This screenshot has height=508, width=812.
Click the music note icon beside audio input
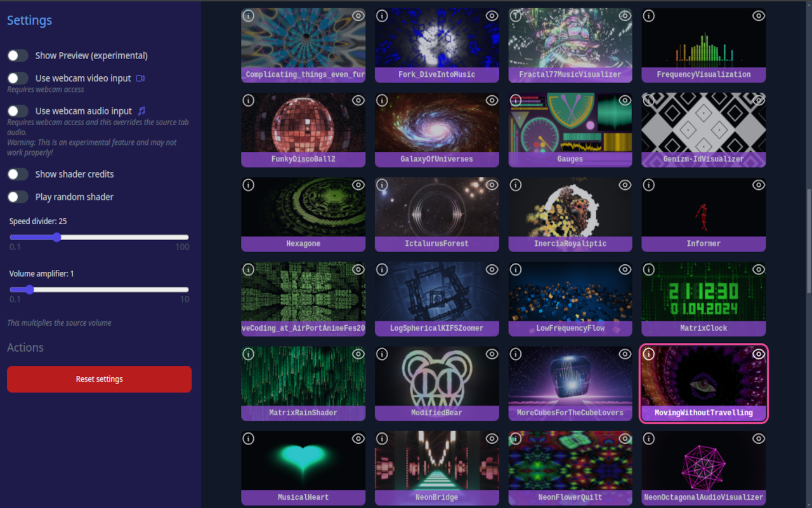pos(141,110)
